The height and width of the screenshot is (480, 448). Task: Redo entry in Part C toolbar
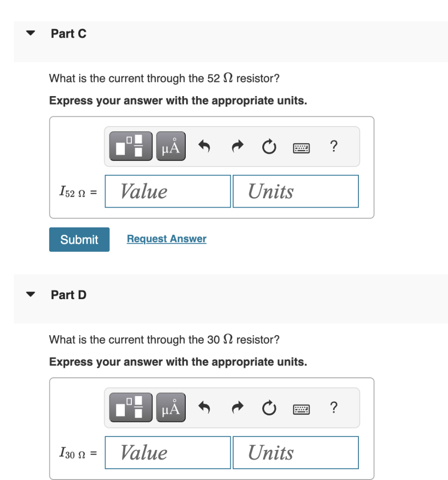coord(237,146)
